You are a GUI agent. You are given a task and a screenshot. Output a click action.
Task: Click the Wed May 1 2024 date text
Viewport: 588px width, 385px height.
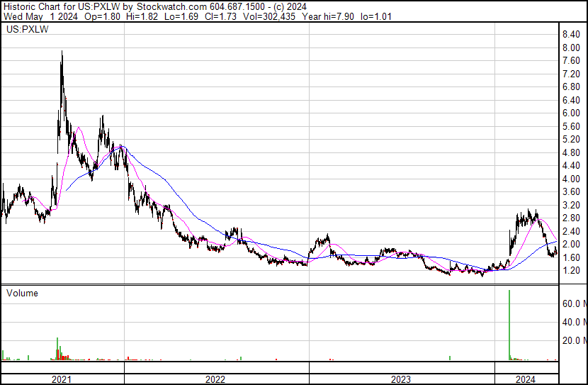(40, 16)
